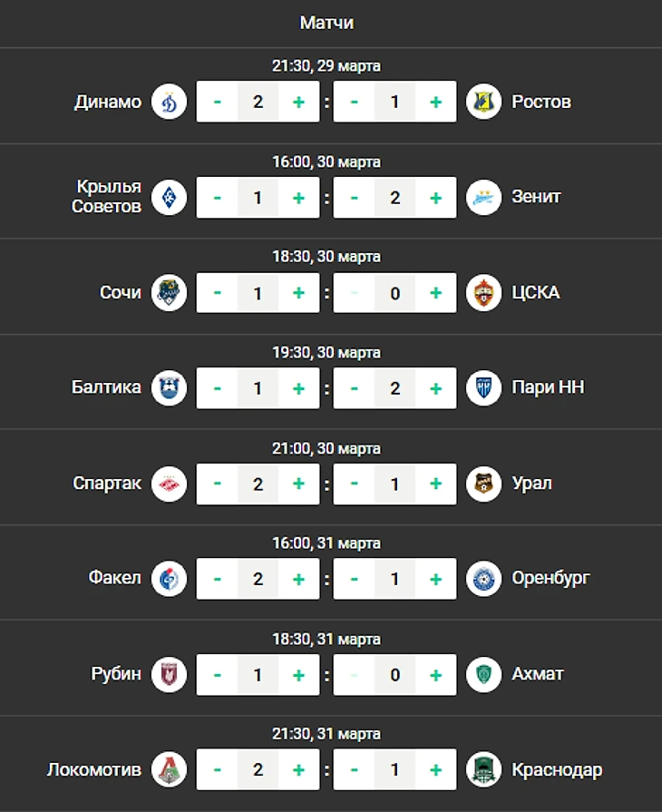Click the Локомотив club logo
The image size is (662, 812).
tap(169, 769)
